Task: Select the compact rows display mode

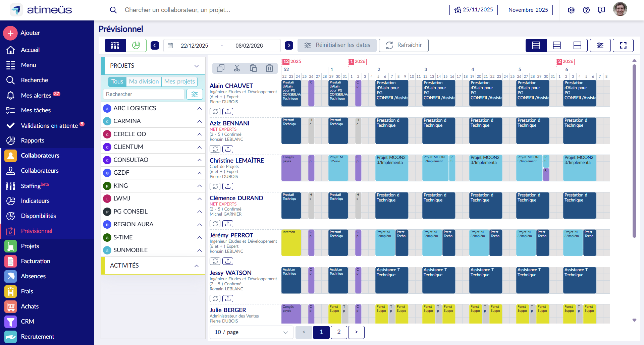Action: click(x=536, y=45)
